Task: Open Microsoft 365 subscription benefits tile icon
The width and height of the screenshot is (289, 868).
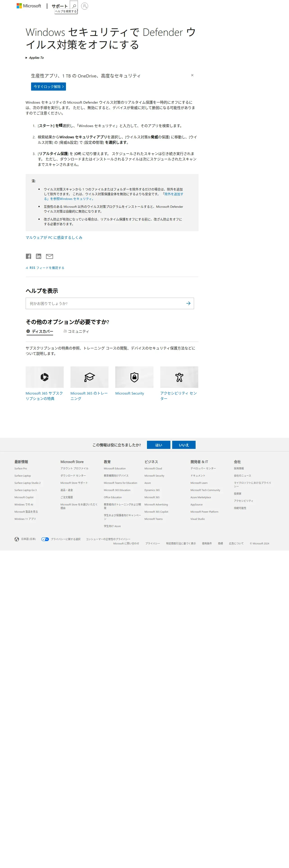Action: tap(45, 377)
